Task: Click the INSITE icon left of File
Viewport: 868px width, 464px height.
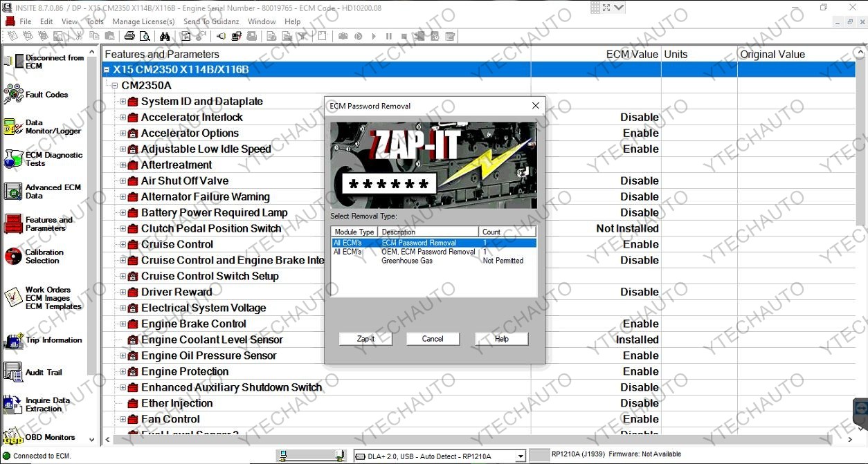Action: click(10, 21)
